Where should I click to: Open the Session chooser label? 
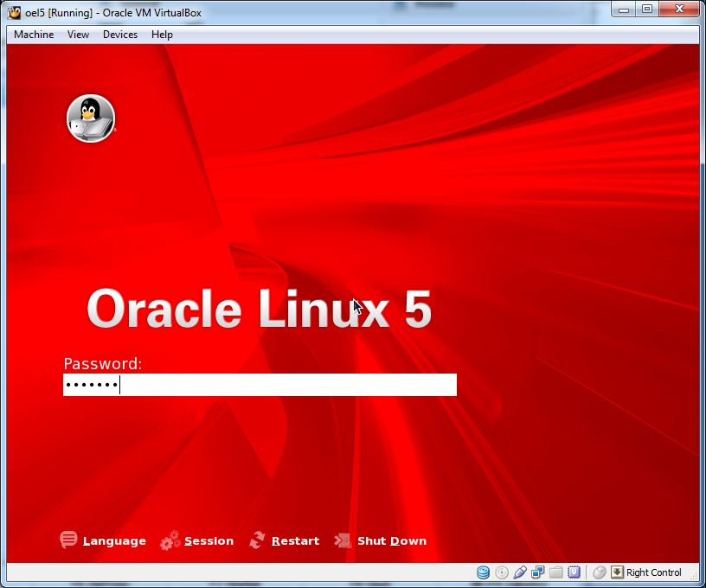point(209,540)
